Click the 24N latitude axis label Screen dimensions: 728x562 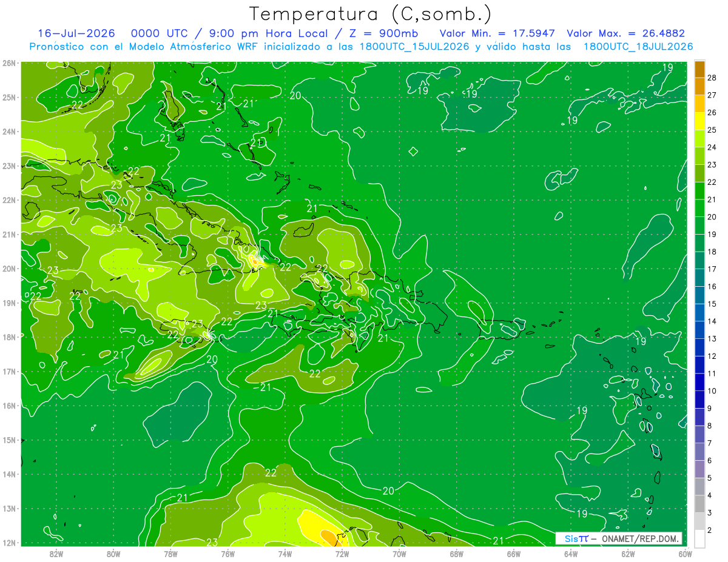(x=8, y=132)
